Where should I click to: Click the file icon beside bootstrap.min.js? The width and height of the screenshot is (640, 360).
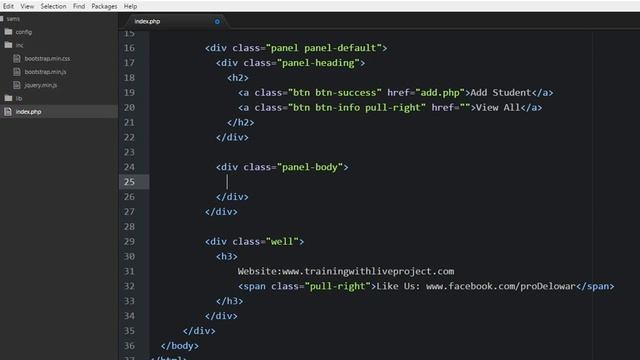tap(17, 72)
